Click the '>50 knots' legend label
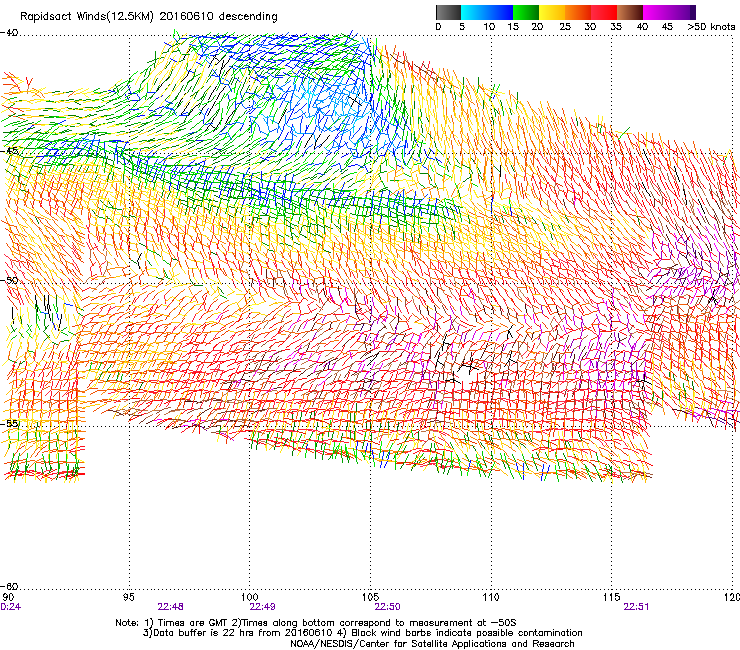Screen dimensions: 740x650 click(711, 27)
